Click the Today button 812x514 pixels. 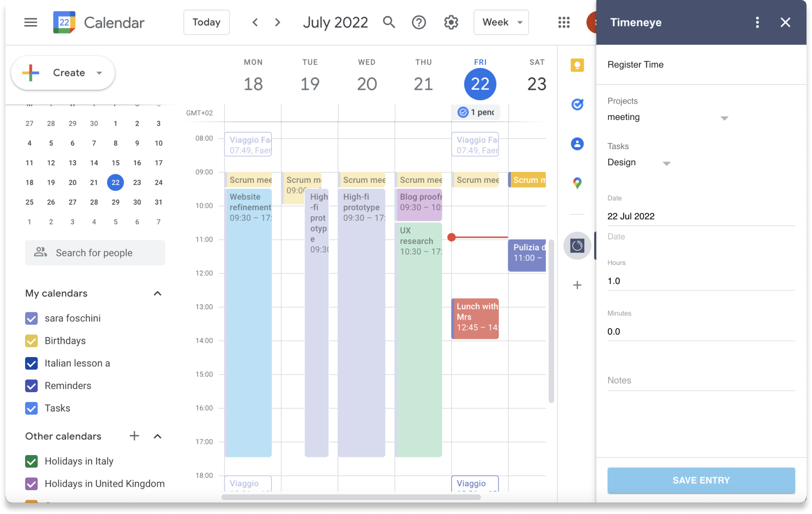pyautogui.click(x=206, y=22)
